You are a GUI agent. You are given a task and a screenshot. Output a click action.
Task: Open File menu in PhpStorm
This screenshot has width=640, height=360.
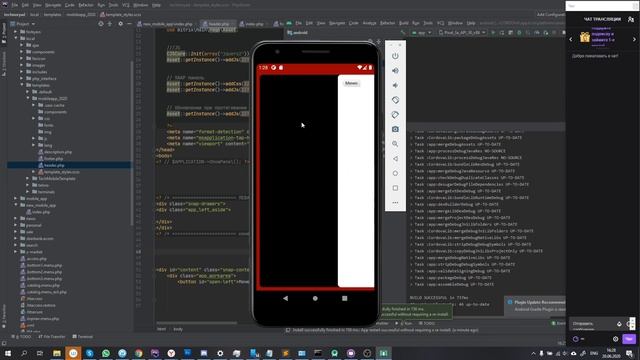[15, 5]
